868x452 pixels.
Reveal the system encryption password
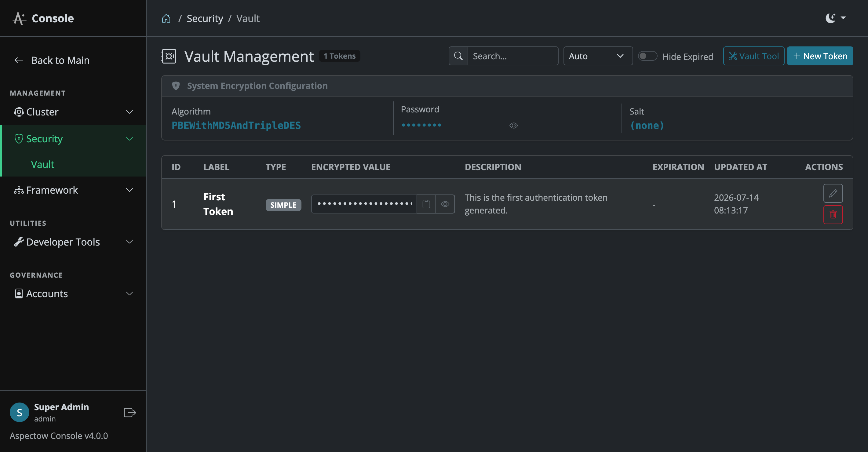(513, 126)
